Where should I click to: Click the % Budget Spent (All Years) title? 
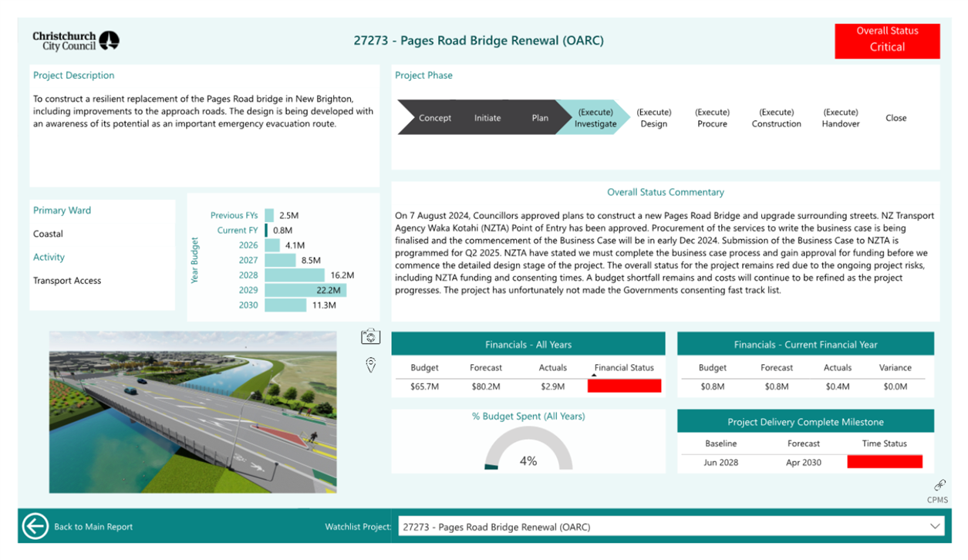[528, 417]
